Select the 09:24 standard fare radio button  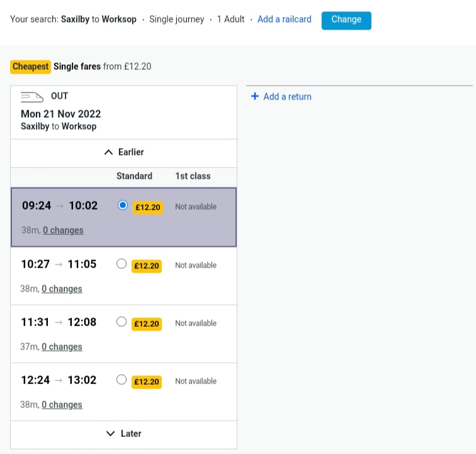tap(123, 205)
